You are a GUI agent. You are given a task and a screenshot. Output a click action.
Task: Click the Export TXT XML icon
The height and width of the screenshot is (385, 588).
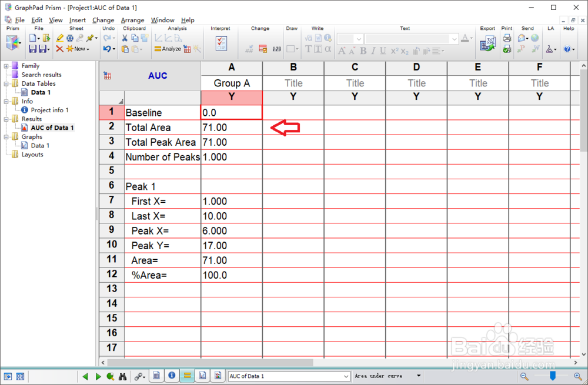click(488, 43)
